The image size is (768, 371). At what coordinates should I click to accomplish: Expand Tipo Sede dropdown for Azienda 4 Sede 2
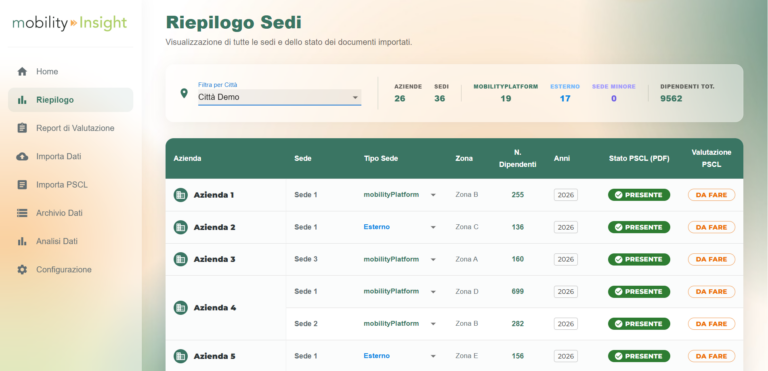pos(433,324)
